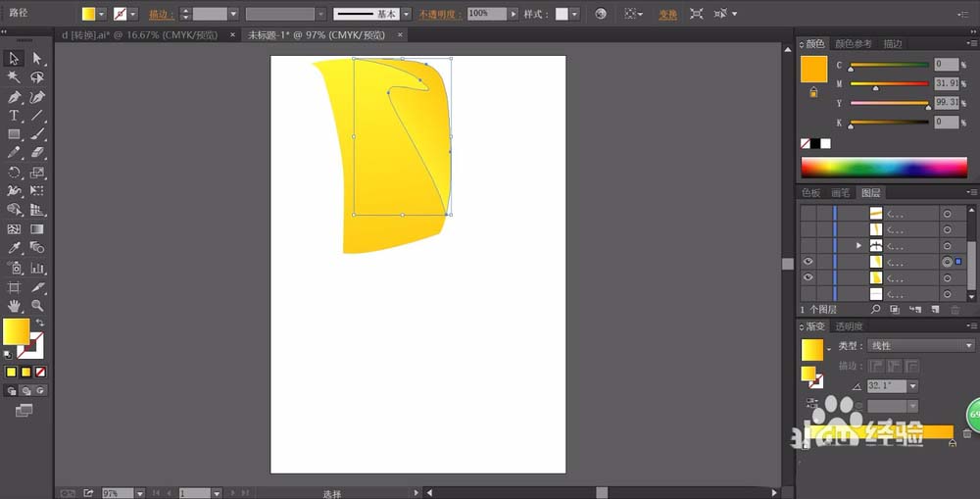This screenshot has height=499, width=980.
Task: Select the Zoom magnifier tool
Action: coord(37,306)
